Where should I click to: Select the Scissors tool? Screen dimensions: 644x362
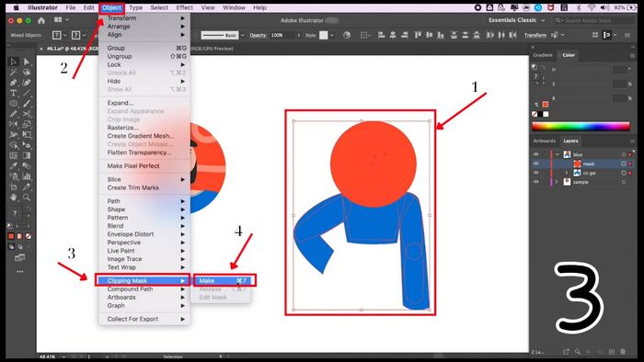tap(27, 114)
